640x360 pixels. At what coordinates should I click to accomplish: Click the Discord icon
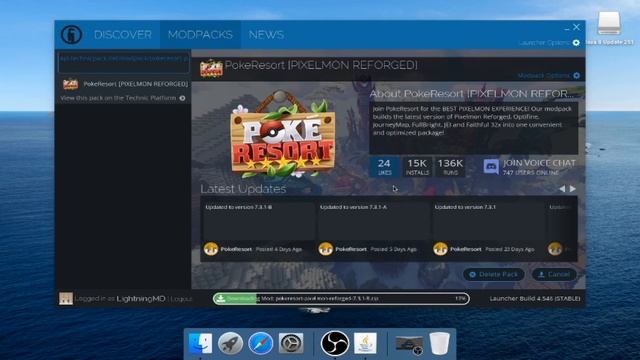point(491,167)
